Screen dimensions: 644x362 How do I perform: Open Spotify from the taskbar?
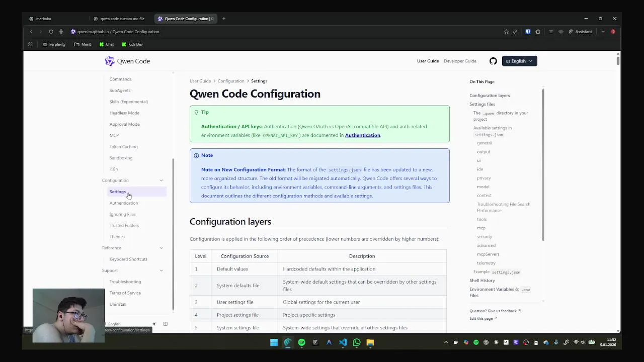301,342
